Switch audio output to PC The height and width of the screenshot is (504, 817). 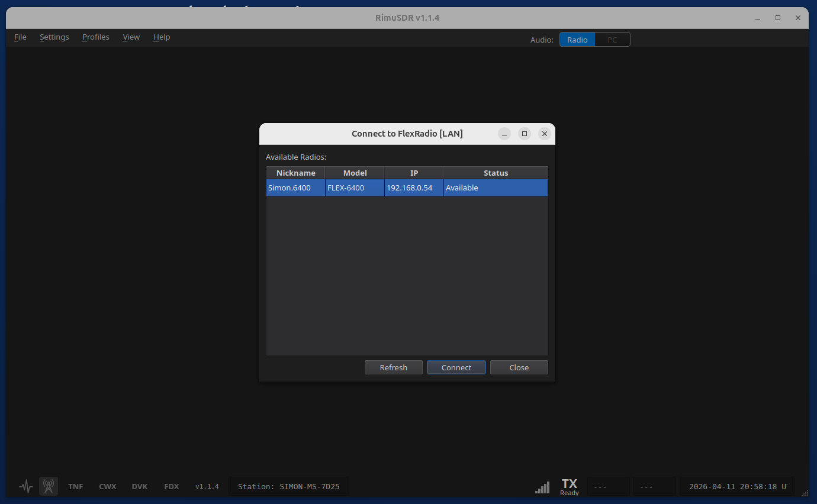point(612,40)
